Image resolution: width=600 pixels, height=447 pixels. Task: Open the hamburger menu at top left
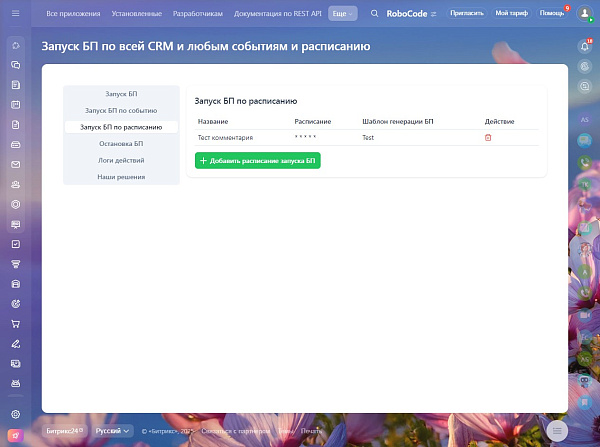point(16,13)
